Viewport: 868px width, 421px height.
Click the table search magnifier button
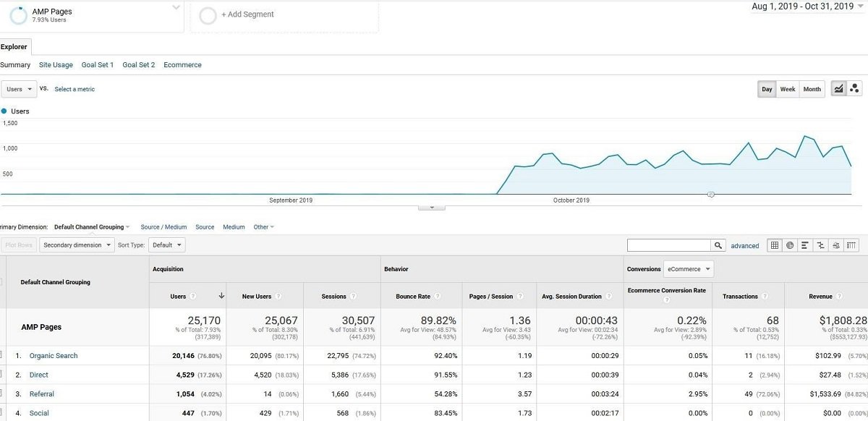click(718, 245)
